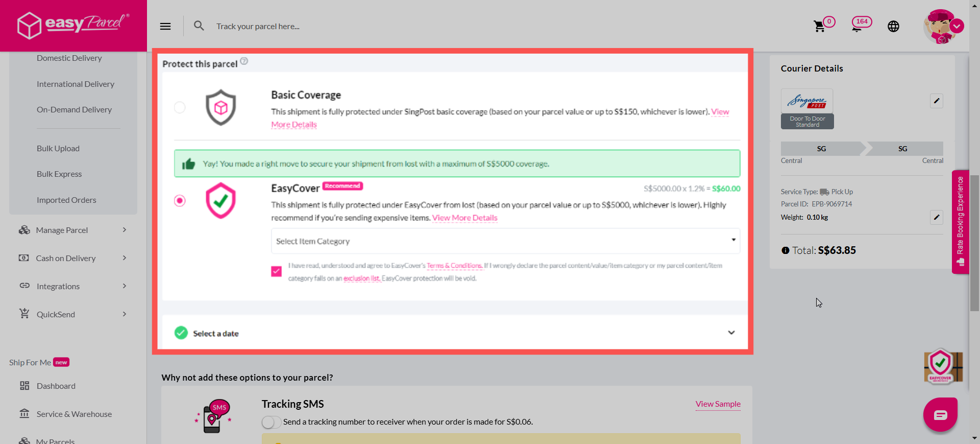Image resolution: width=980 pixels, height=444 pixels.
Task: Expand the QuickSend submenu
Action: [125, 314]
